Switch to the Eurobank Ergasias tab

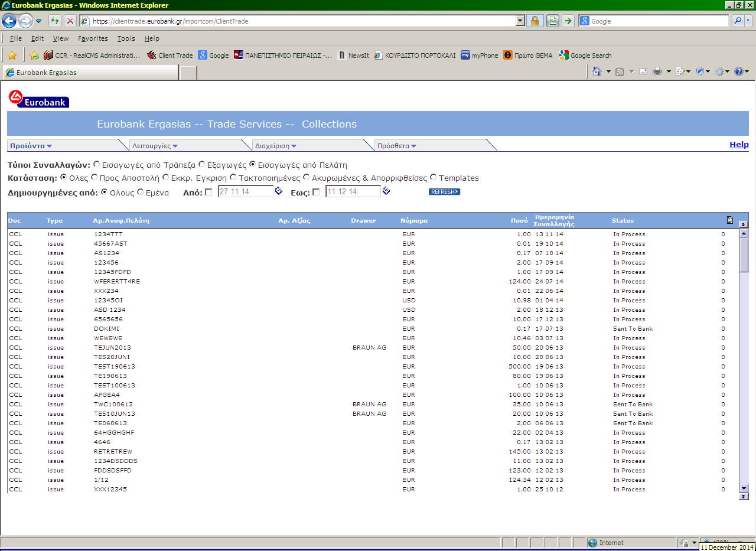coord(90,73)
